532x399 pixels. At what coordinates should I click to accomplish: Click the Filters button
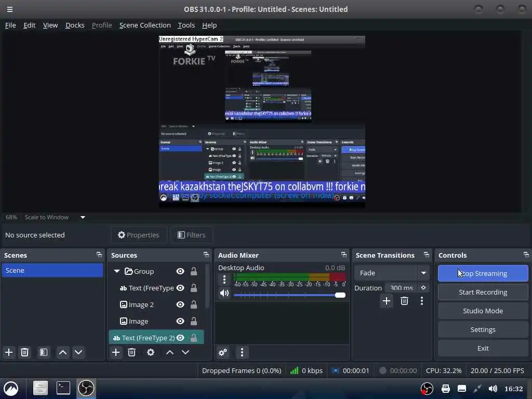192,235
